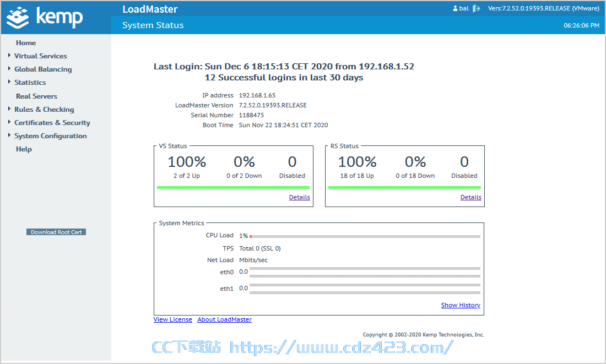Click the IP address 192.168.1.65
This screenshot has width=606, height=364.
pos(257,95)
